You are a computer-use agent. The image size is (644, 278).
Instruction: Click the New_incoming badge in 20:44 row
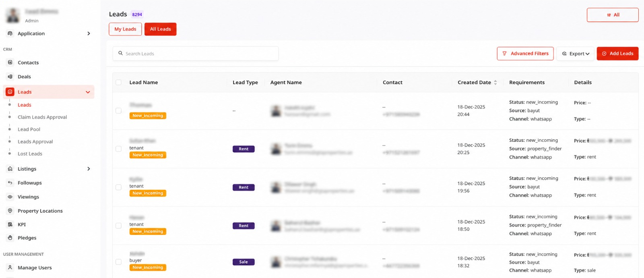click(148, 116)
